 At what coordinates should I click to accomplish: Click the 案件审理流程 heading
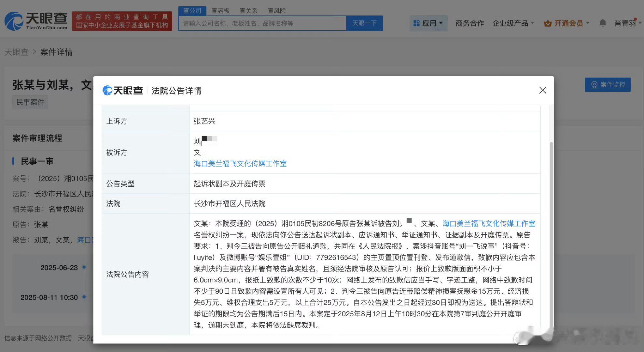[37, 138]
